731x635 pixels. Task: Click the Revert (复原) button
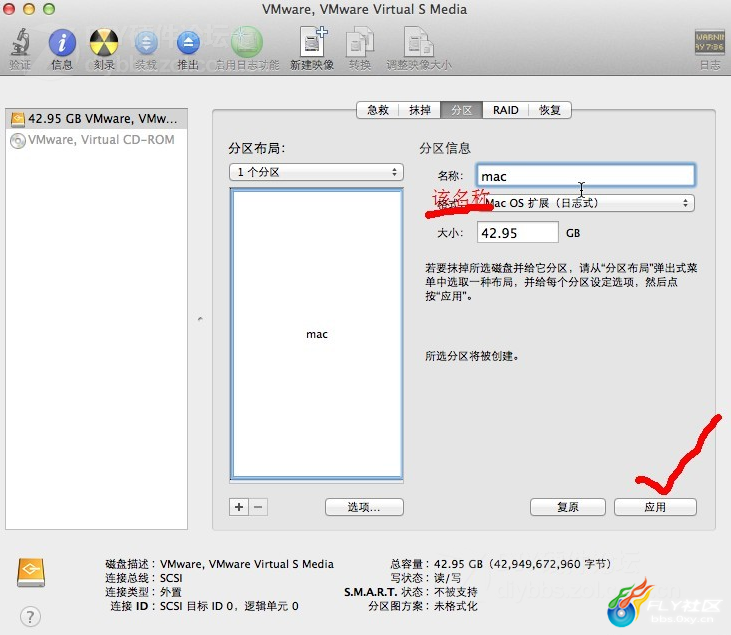[568, 507]
